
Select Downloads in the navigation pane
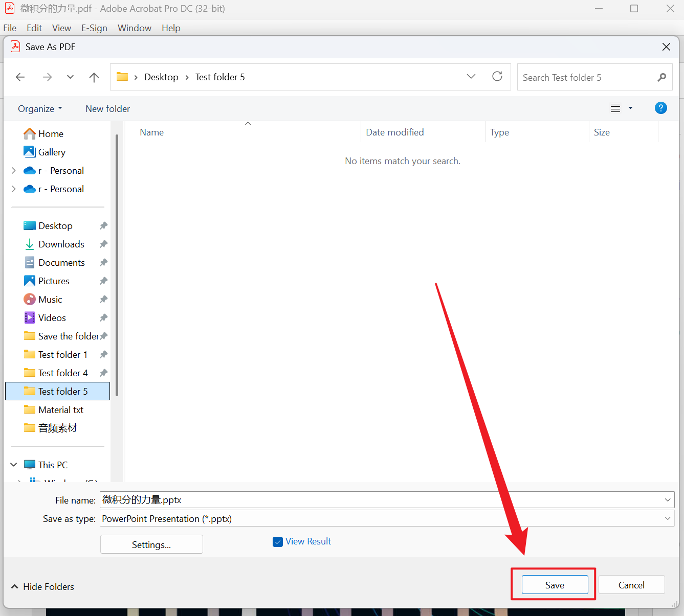(61, 244)
